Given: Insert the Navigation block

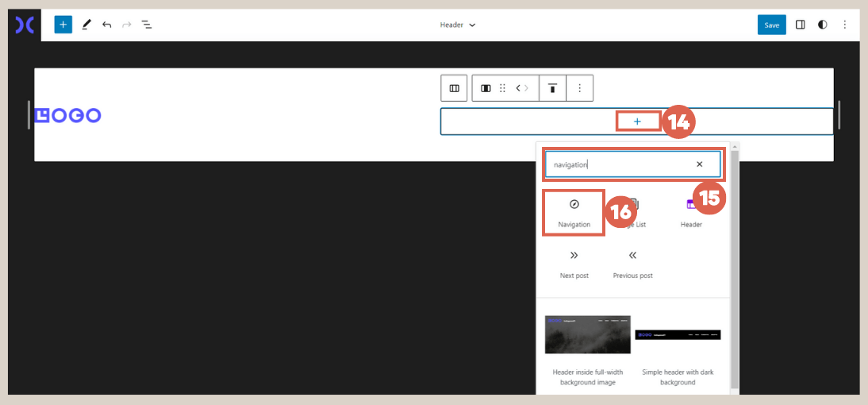Looking at the screenshot, I should 574,212.
